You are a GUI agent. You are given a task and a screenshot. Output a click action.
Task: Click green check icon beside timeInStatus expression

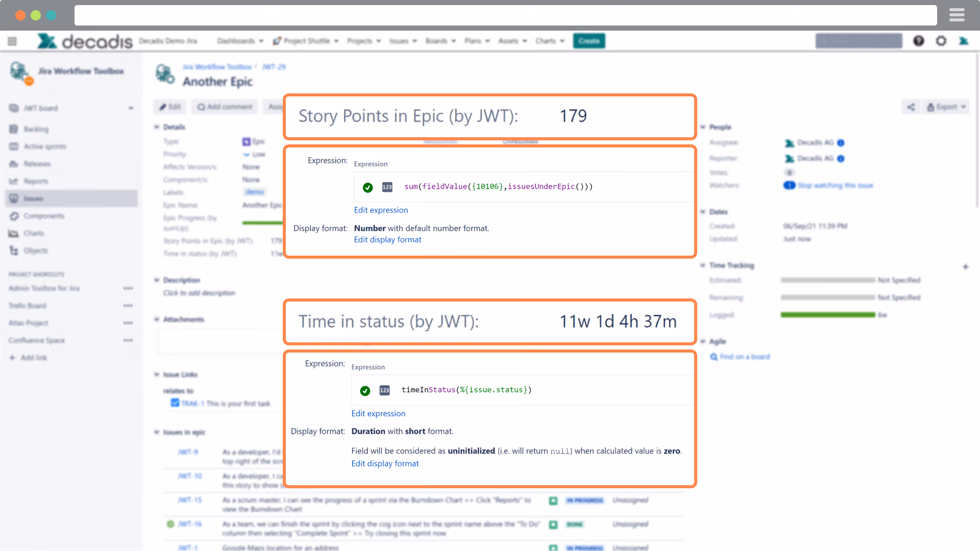pyautogui.click(x=365, y=391)
